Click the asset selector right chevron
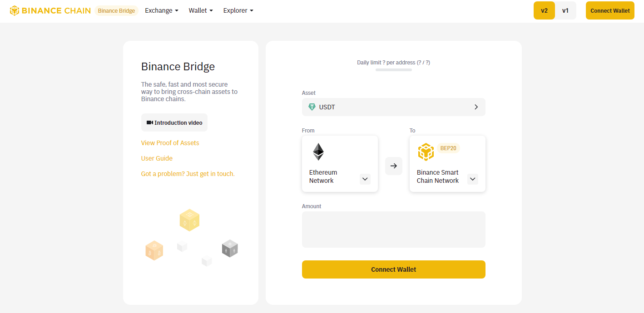Screen dimensions: 644x313 click(476, 107)
